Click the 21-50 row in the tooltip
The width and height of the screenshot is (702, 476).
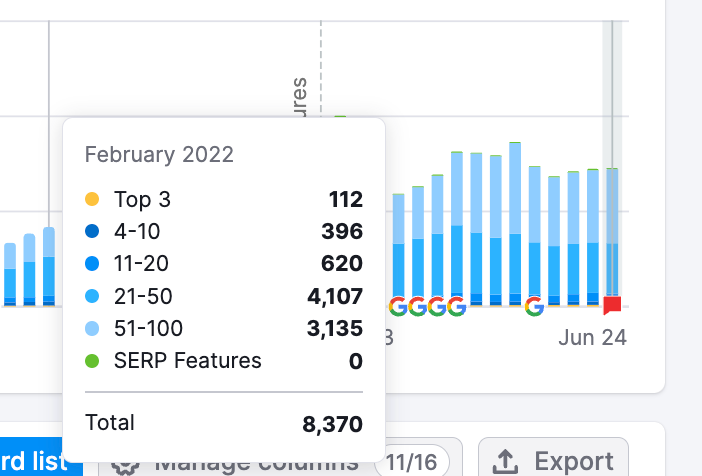(223, 296)
